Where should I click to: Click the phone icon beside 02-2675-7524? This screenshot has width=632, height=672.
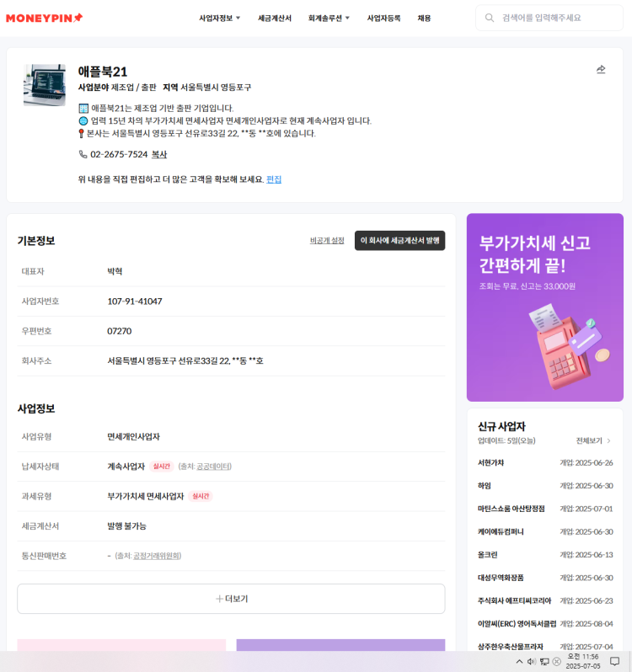(x=83, y=154)
